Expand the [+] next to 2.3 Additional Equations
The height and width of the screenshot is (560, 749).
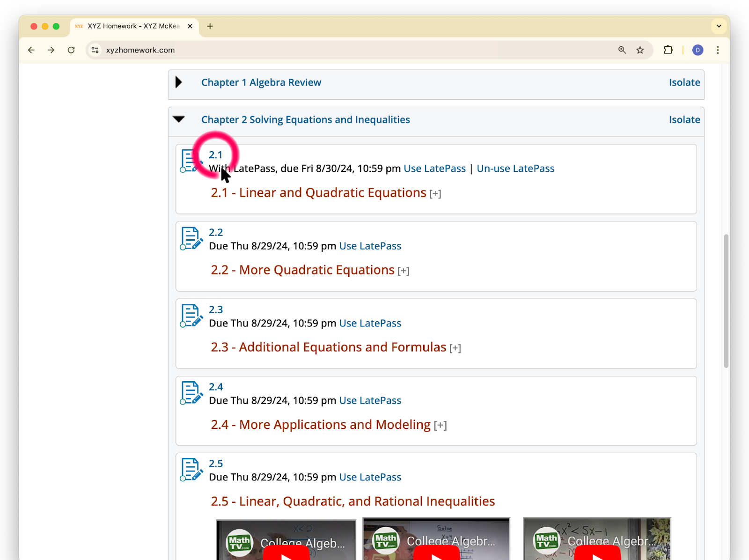click(455, 348)
